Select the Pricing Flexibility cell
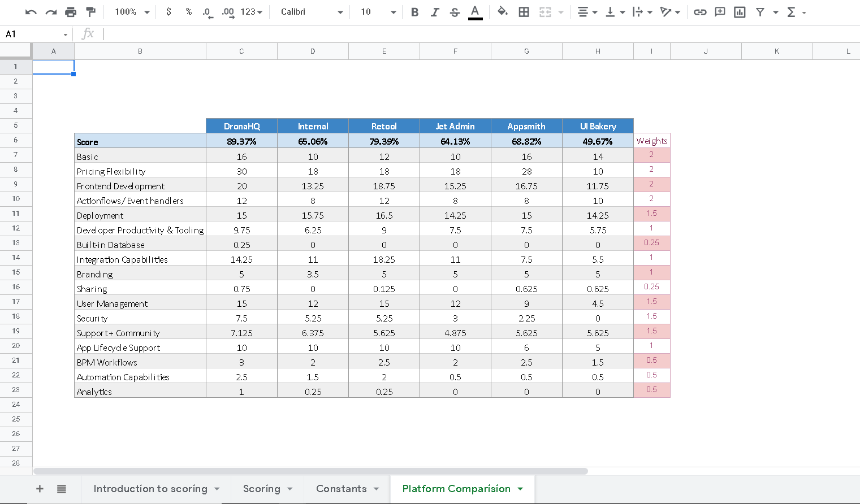Image resolution: width=860 pixels, height=504 pixels. click(x=140, y=171)
